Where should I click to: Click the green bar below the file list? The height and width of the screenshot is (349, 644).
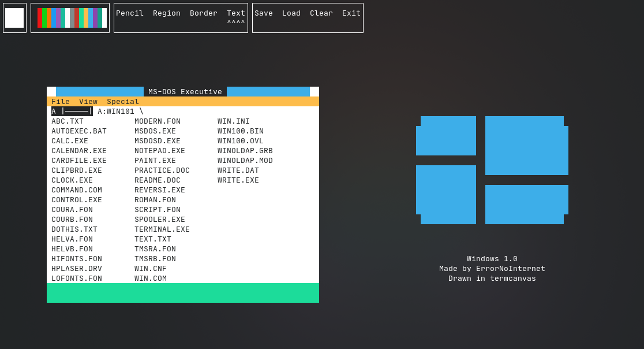click(183, 293)
